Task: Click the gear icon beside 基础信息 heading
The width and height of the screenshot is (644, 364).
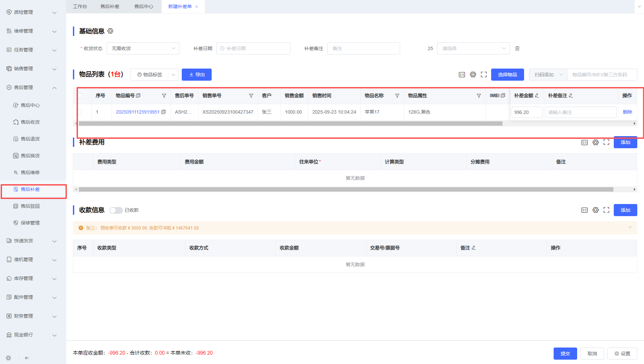Action: (x=110, y=31)
